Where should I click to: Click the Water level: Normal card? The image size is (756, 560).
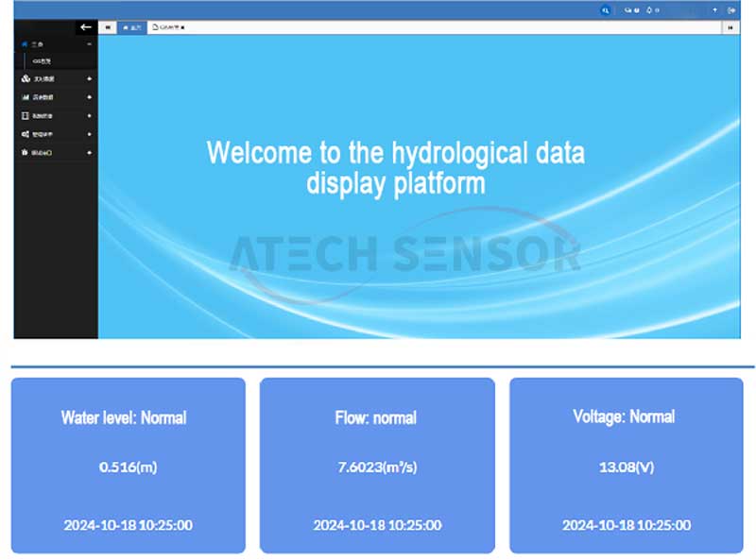[x=128, y=465]
